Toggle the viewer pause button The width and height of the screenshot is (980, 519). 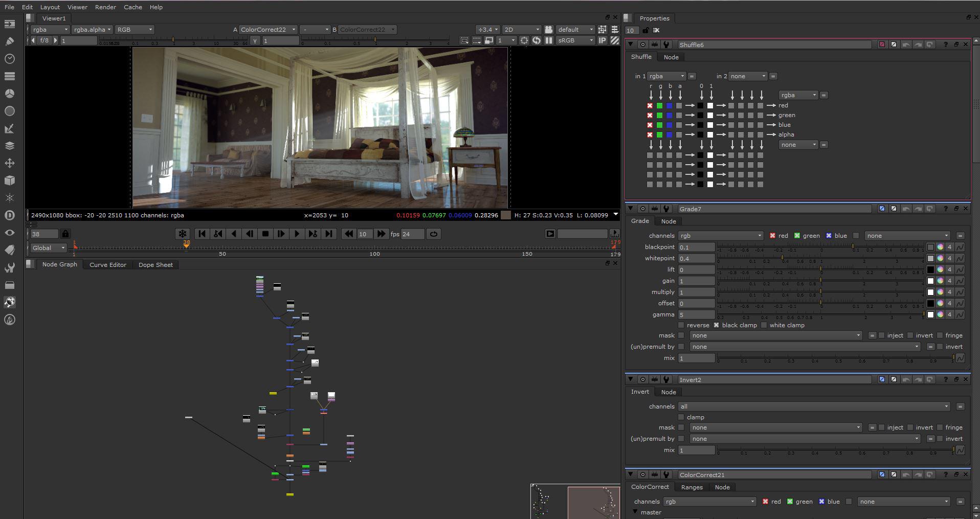(x=549, y=40)
